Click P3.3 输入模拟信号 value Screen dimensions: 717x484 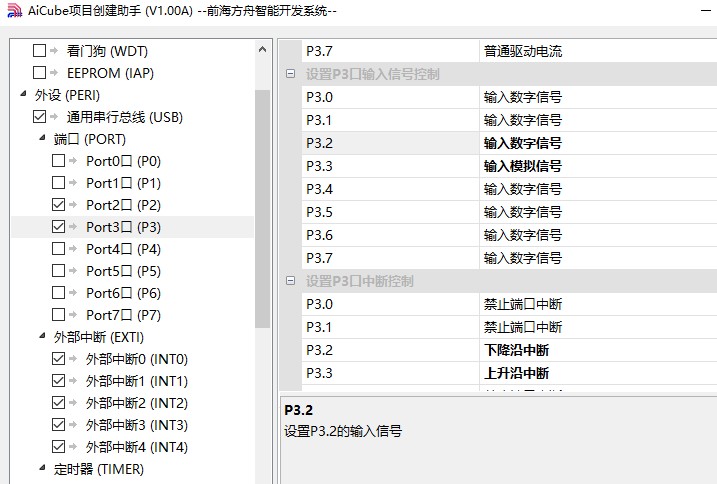[598, 166]
